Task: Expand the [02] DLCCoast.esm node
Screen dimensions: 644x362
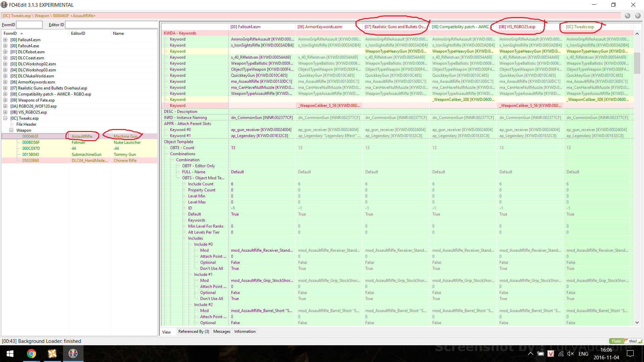Action: (5, 58)
